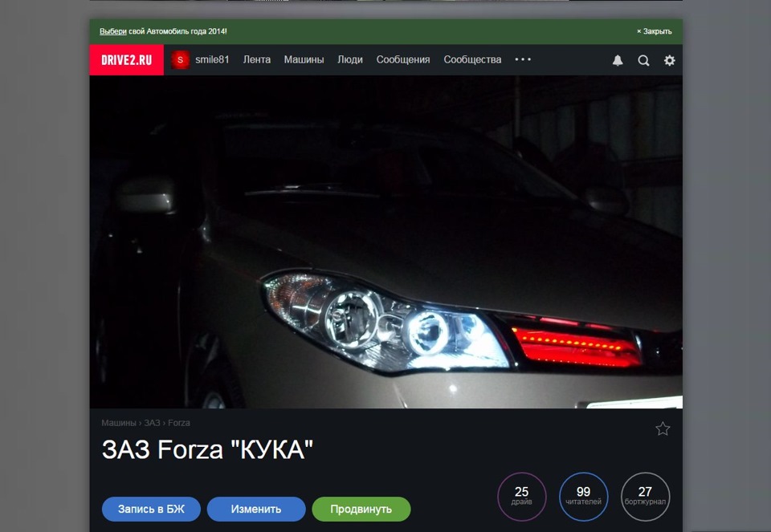Toggle the favorite star for this car
Viewport: 771px width, 532px height.
pyautogui.click(x=663, y=429)
